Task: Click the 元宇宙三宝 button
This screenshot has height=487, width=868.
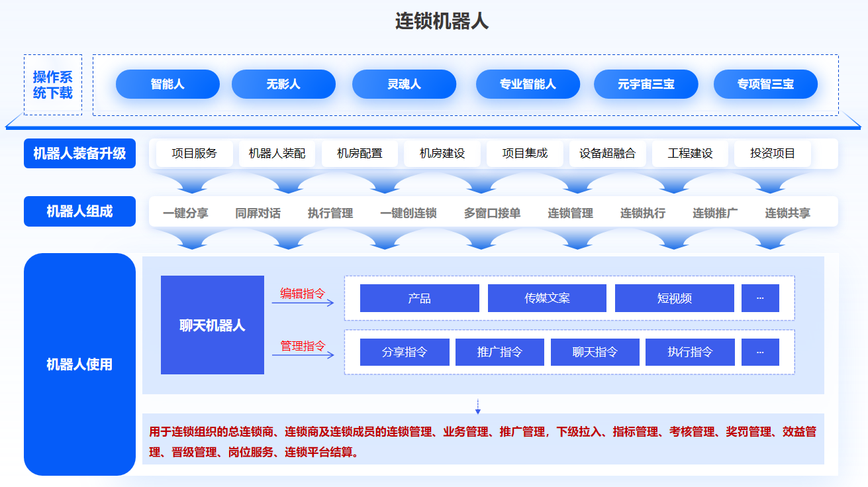Action: (x=646, y=84)
